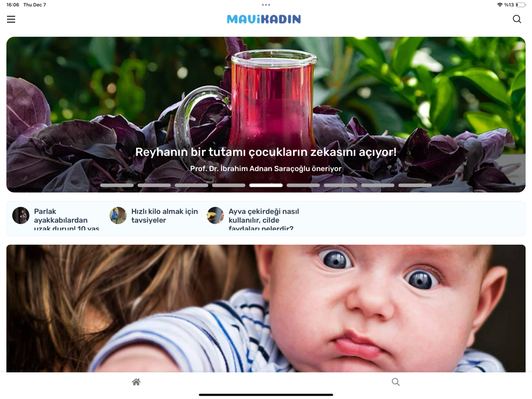
Task: Tap the search icon in header
Action: [517, 19]
